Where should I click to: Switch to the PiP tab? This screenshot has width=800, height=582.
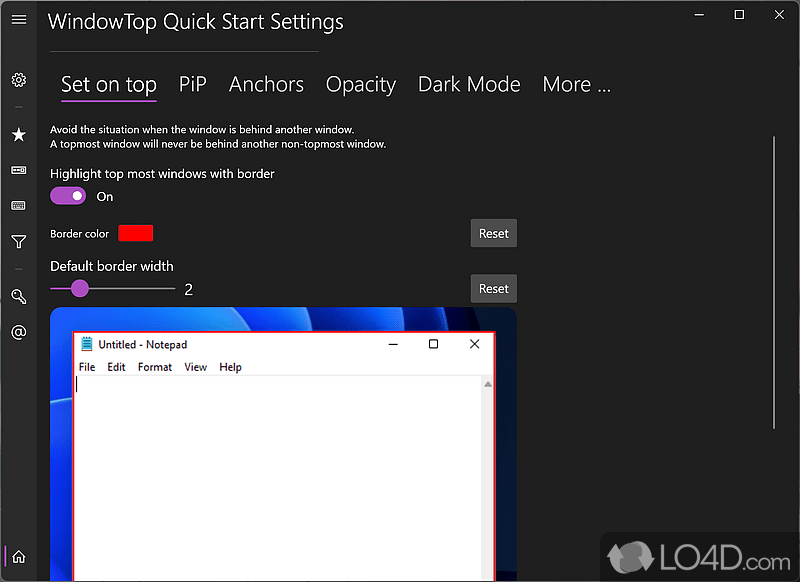[192, 84]
